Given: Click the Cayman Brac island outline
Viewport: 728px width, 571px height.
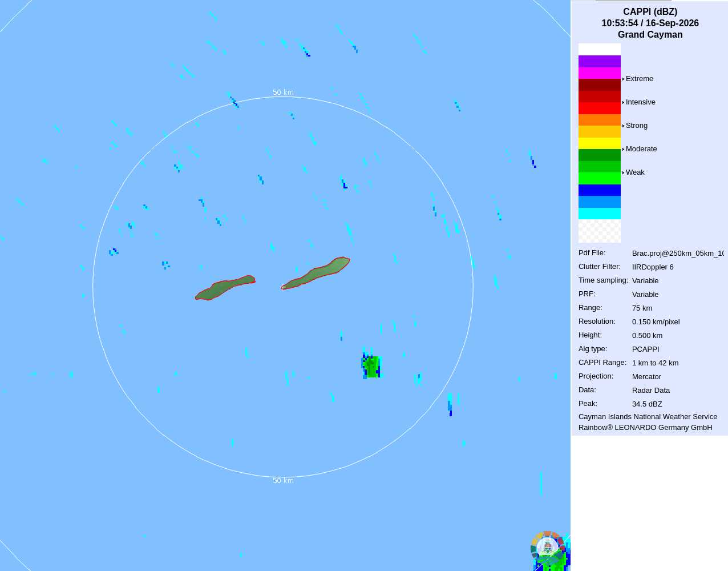Looking at the screenshot, I should coord(316,274).
